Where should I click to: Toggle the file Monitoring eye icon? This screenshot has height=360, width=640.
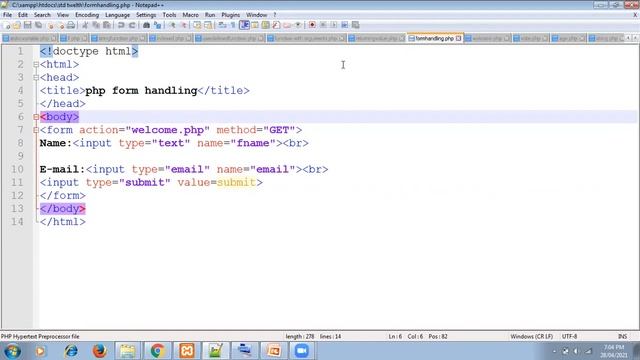(x=298, y=25)
